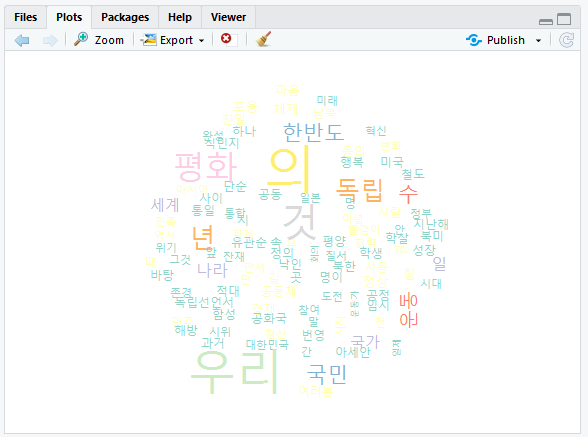Expand the Publish dropdown arrow
The width and height of the screenshot is (588, 437).
coord(538,40)
